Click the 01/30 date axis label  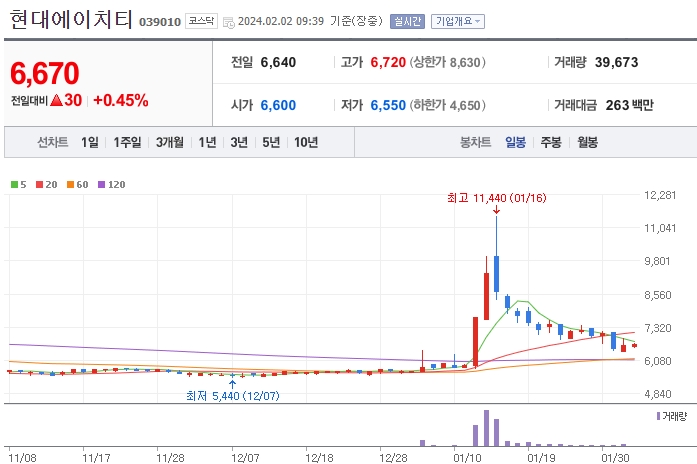[x=616, y=458]
